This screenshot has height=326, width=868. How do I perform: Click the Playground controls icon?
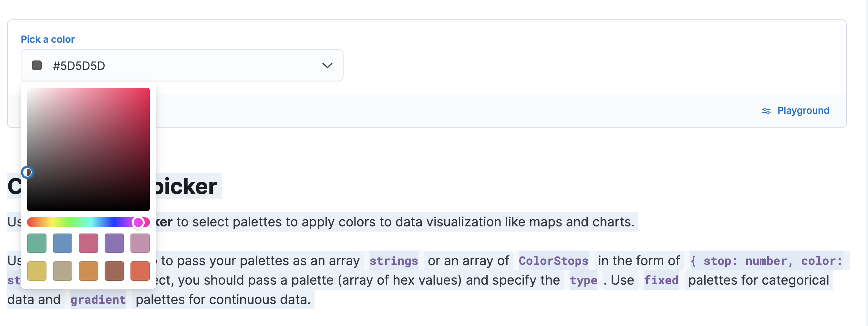tap(766, 110)
